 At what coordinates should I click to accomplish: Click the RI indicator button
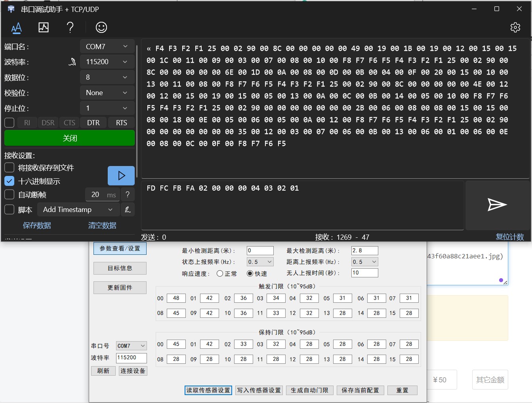pyautogui.click(x=27, y=123)
